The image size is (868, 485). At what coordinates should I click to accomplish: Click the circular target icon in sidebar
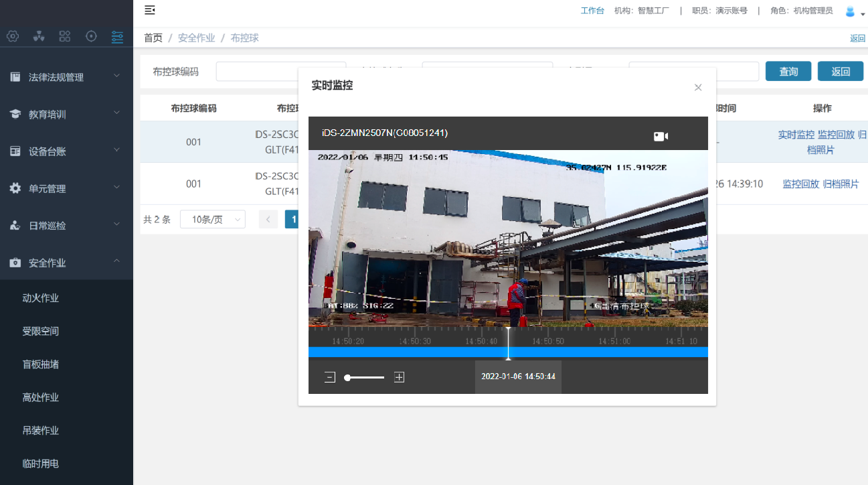click(x=92, y=36)
